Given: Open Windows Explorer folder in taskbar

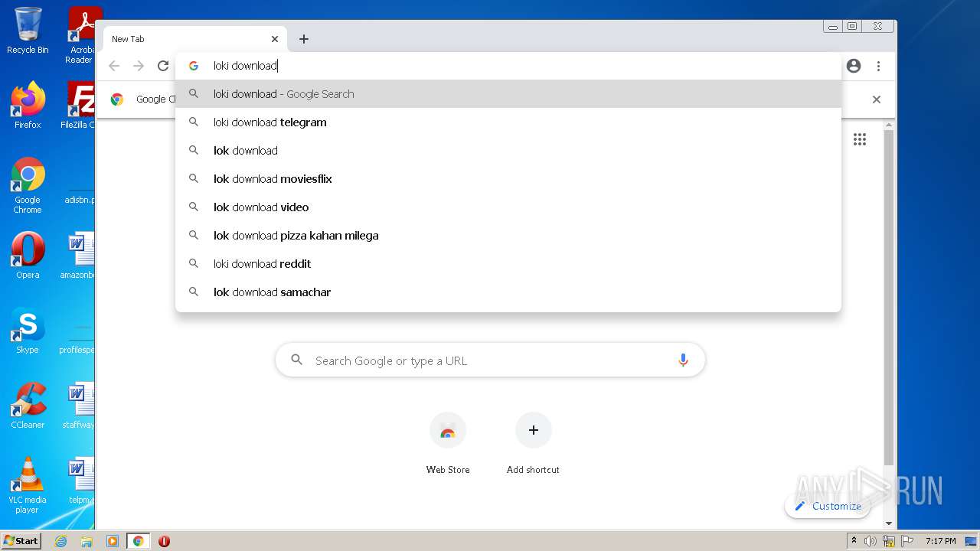Looking at the screenshot, I should (87, 541).
